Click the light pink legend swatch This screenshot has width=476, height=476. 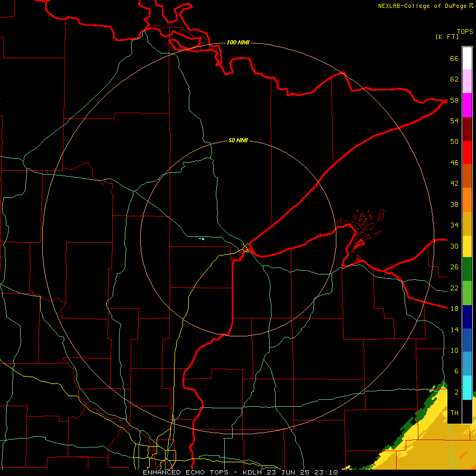(467, 81)
